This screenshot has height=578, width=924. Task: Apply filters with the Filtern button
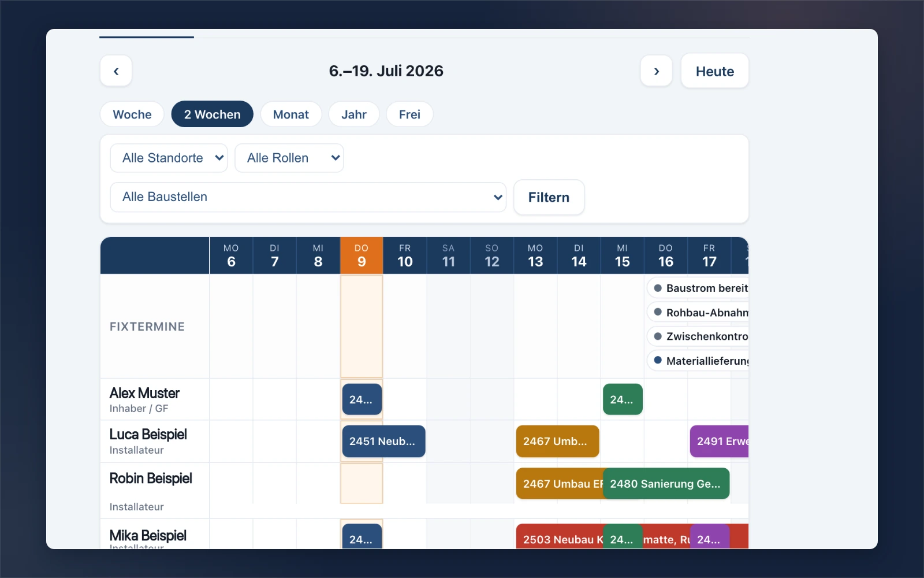click(x=549, y=198)
